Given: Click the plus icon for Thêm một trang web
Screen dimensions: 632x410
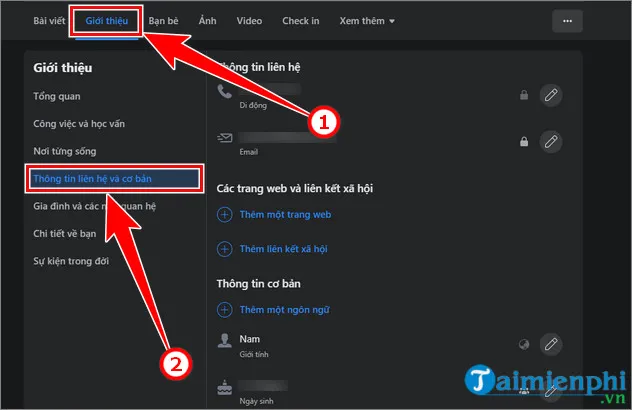Looking at the screenshot, I should click(x=225, y=214).
